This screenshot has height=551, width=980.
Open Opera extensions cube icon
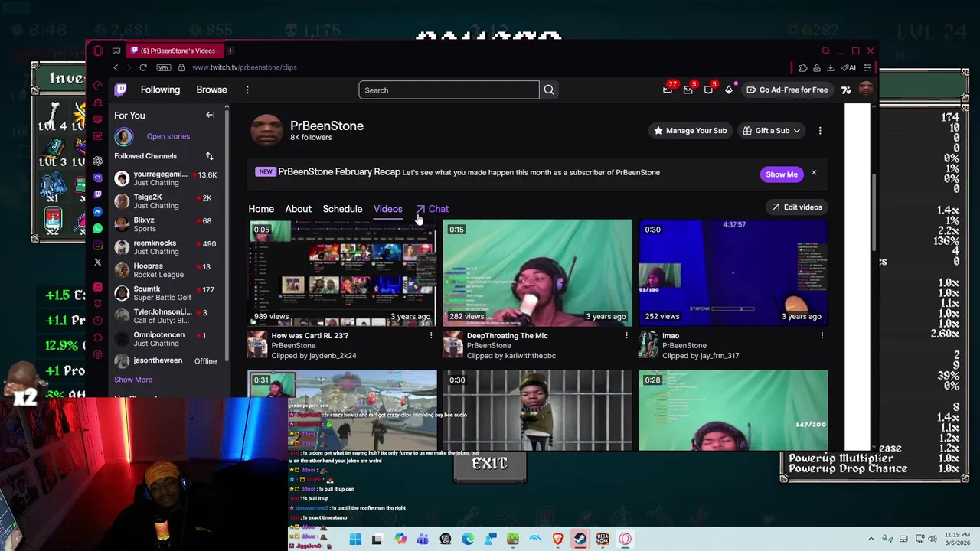(802, 67)
